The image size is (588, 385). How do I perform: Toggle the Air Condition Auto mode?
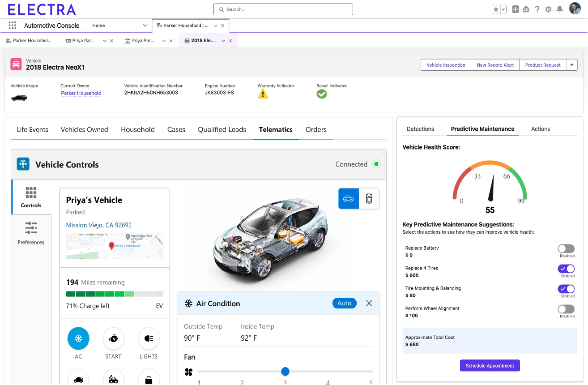click(344, 304)
